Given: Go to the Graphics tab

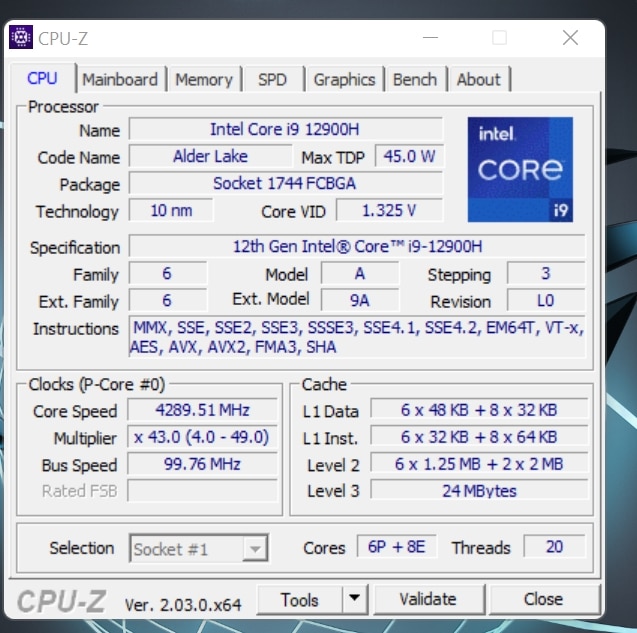Looking at the screenshot, I should coord(344,80).
